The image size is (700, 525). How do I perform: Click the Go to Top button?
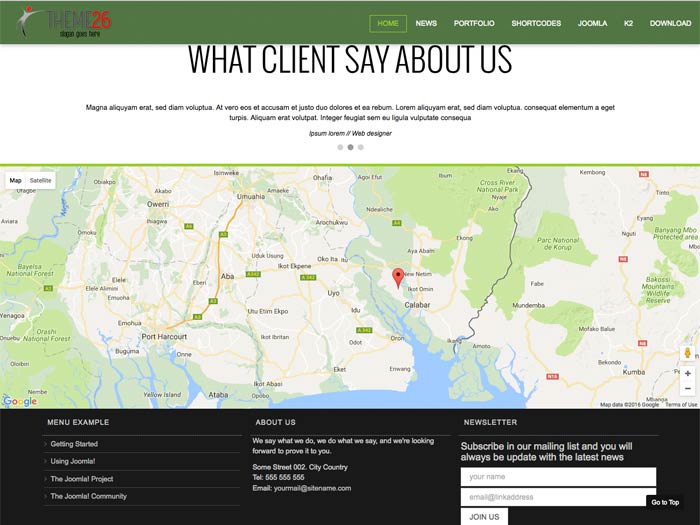[x=665, y=502]
